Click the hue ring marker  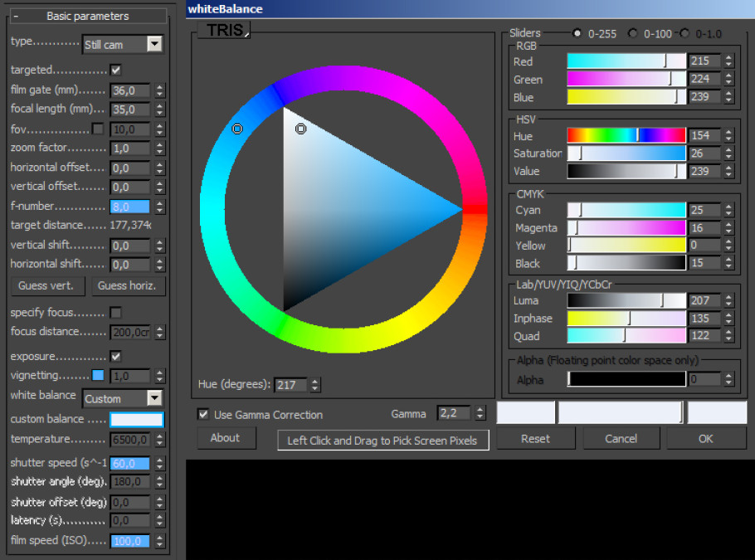[x=237, y=129]
